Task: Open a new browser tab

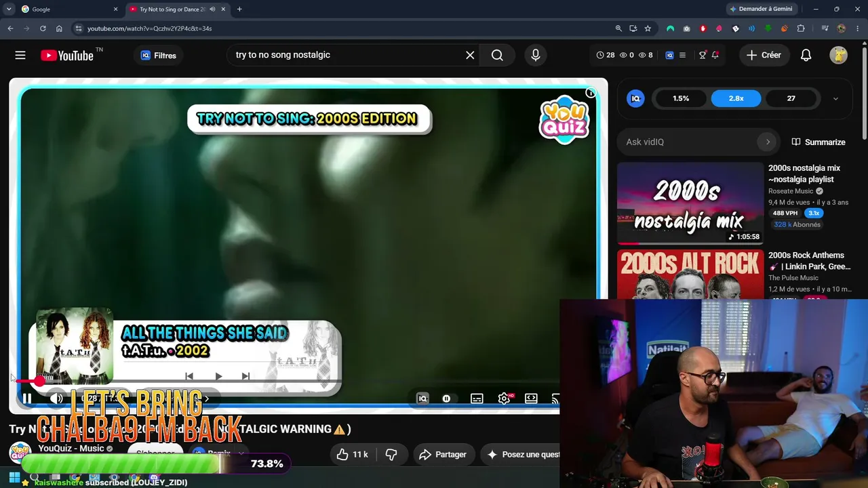Action: (239, 9)
